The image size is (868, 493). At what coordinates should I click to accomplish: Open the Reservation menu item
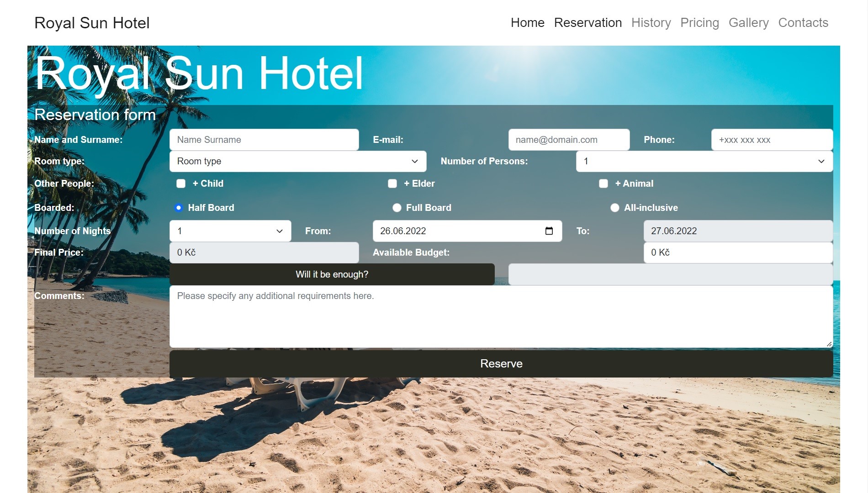point(588,23)
